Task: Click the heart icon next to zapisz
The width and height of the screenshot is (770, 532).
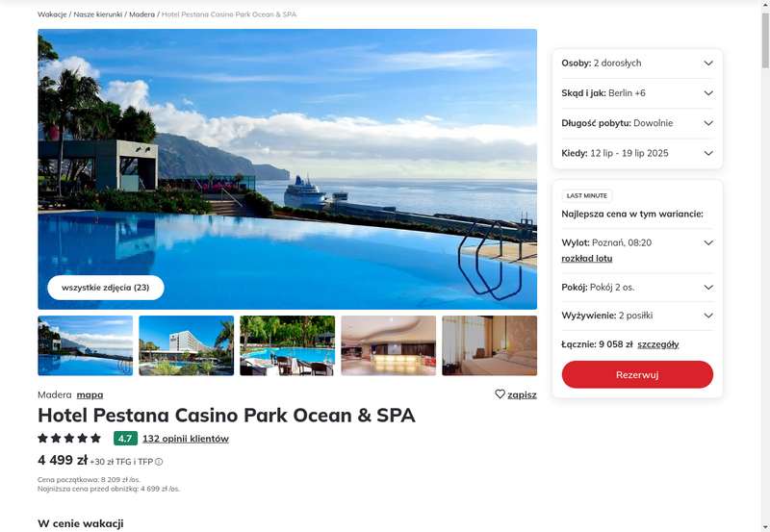Action: (500, 394)
